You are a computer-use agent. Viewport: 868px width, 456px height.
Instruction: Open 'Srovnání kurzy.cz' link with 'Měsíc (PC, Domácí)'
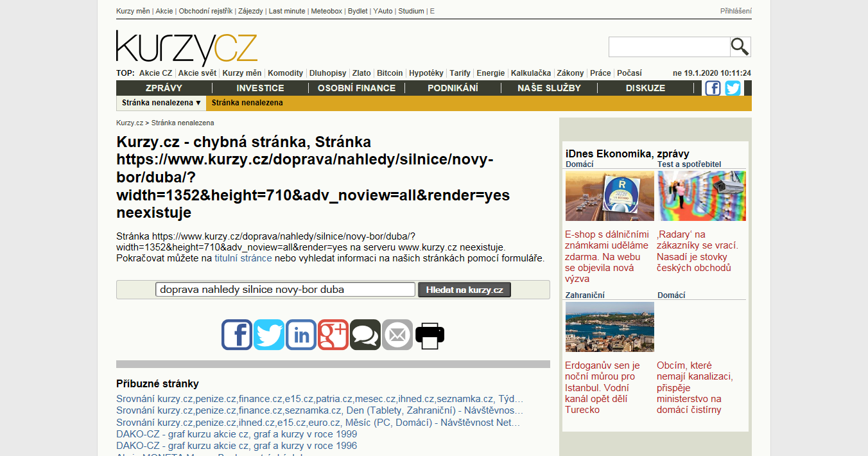pos(318,423)
